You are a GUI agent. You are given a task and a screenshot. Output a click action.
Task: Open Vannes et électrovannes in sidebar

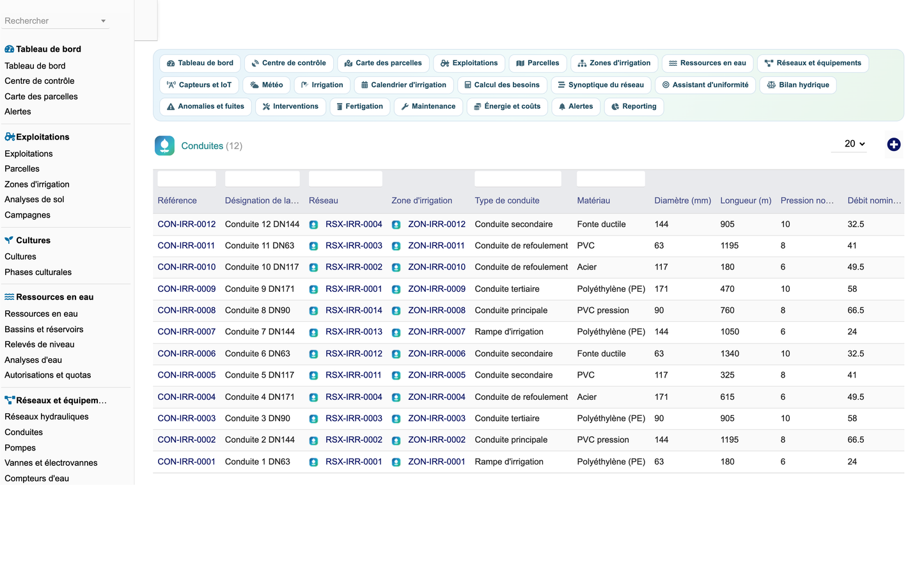(51, 463)
